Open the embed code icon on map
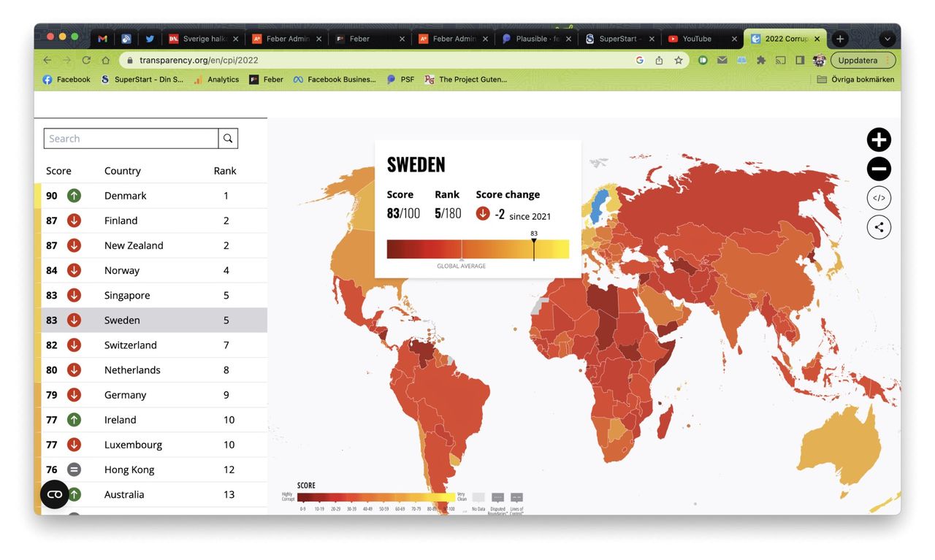Viewport: 935px width, 560px height. pyautogui.click(x=879, y=198)
